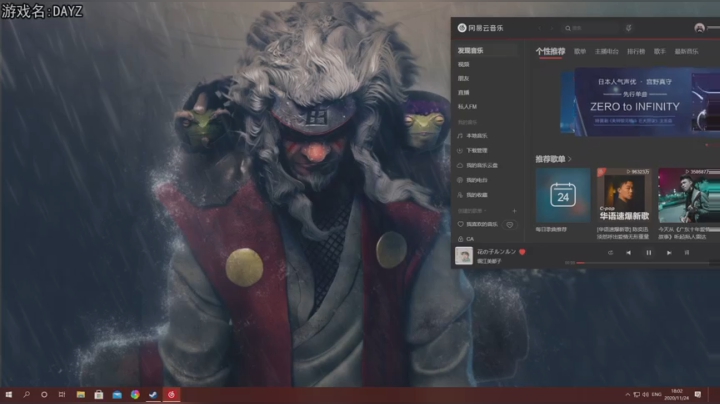720x404 pixels.
Task: Open the now playing album art
Action: [464, 256]
